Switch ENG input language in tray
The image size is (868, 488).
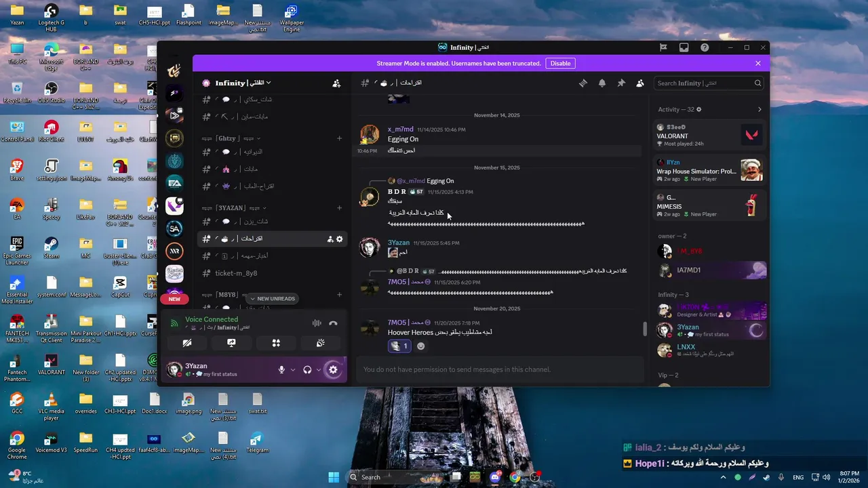(799, 477)
